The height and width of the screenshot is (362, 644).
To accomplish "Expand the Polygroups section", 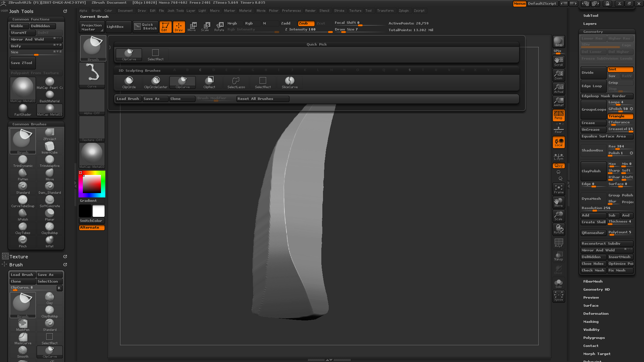I will coord(594,338).
